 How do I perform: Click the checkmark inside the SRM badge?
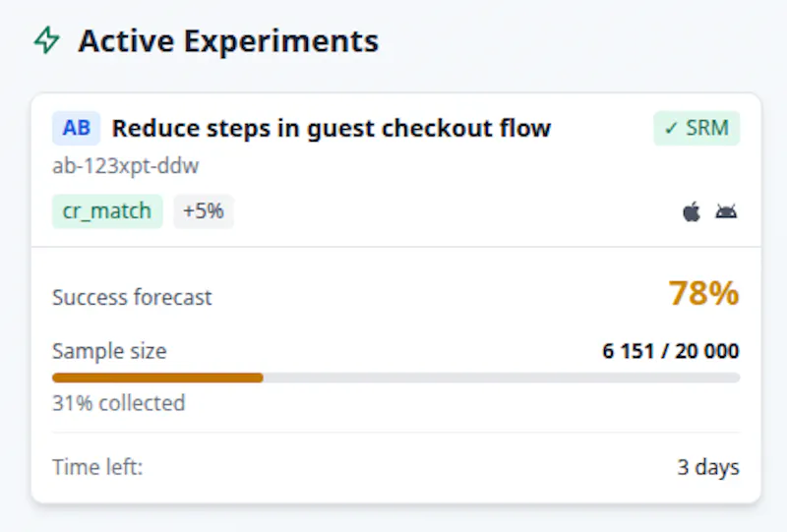(x=671, y=129)
